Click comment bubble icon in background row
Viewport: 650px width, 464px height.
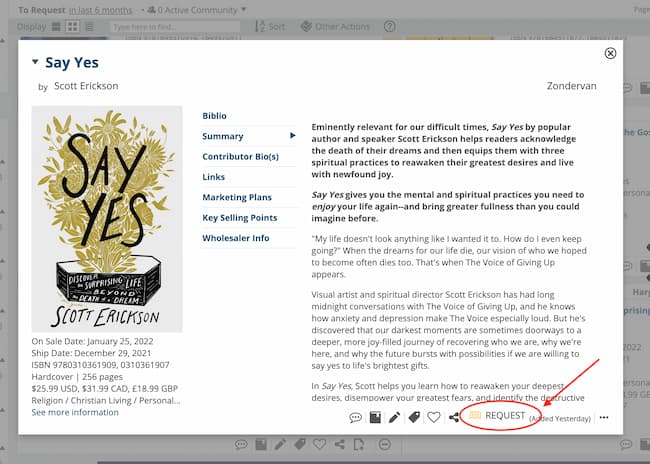pos(241,445)
